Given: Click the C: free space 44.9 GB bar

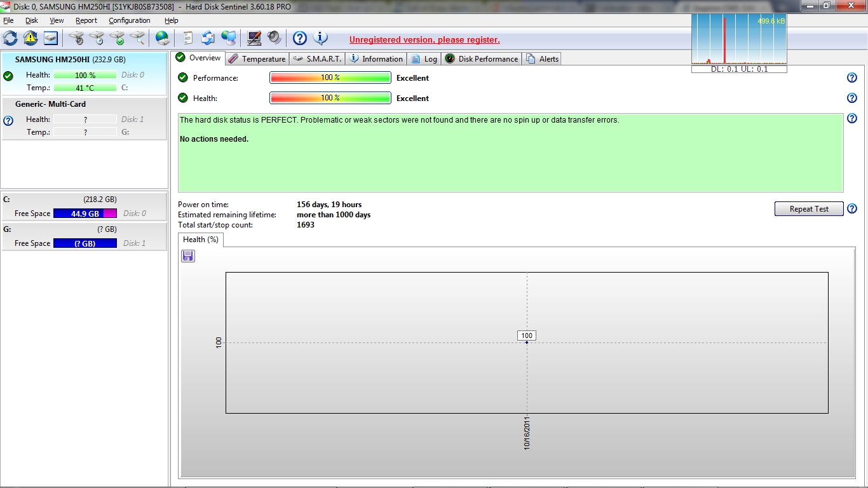Looking at the screenshot, I should (85, 213).
